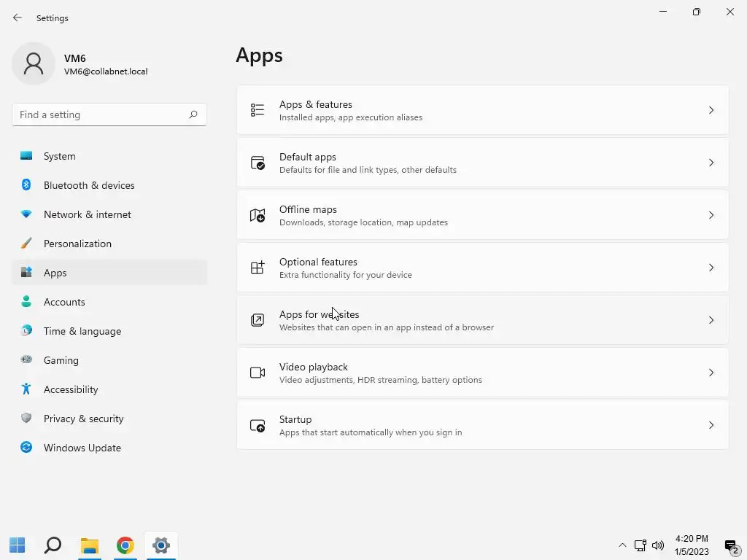Open the system tray overflow chevron
747x560 pixels.
pos(622,545)
